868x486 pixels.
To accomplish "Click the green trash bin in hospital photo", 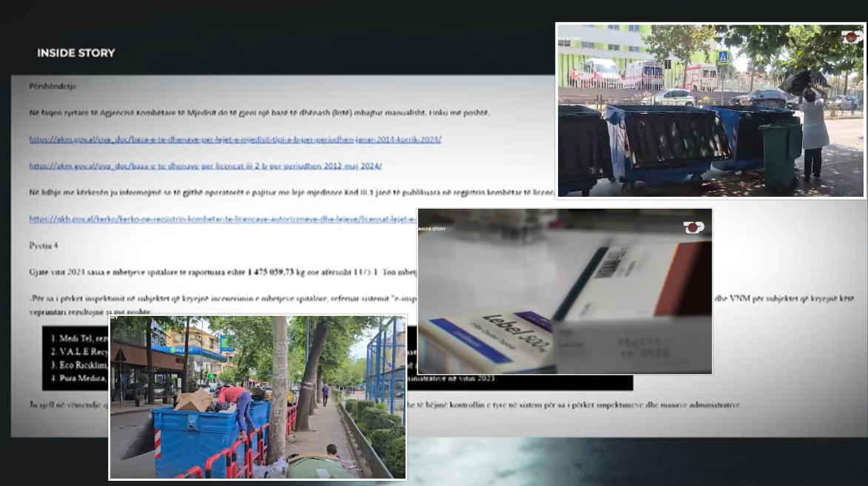I will point(779,155).
